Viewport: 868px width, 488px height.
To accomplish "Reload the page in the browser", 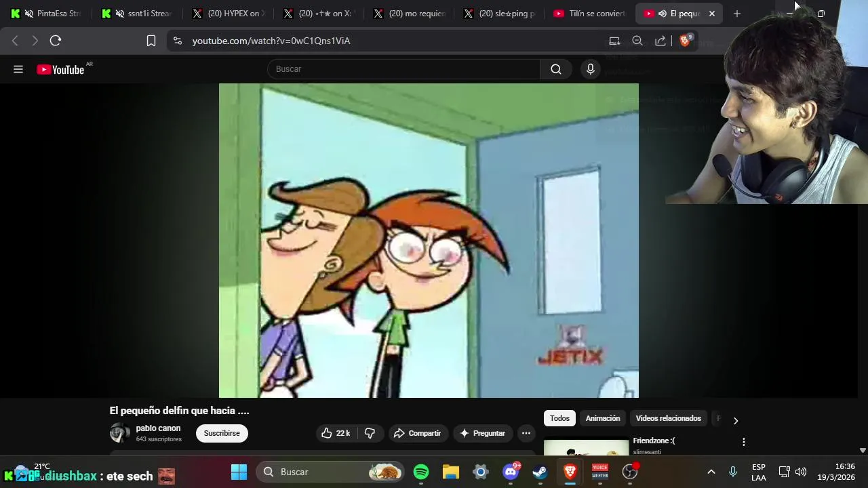I will pyautogui.click(x=56, y=41).
